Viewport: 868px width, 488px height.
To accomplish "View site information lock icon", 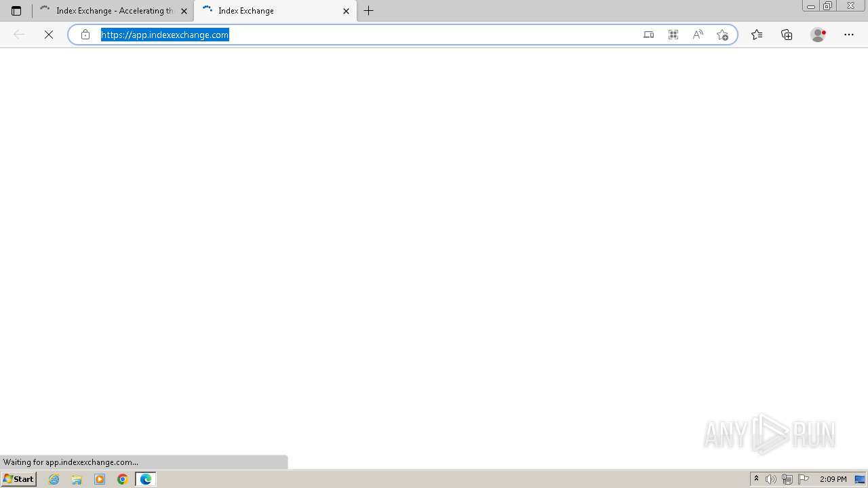I will (85, 35).
